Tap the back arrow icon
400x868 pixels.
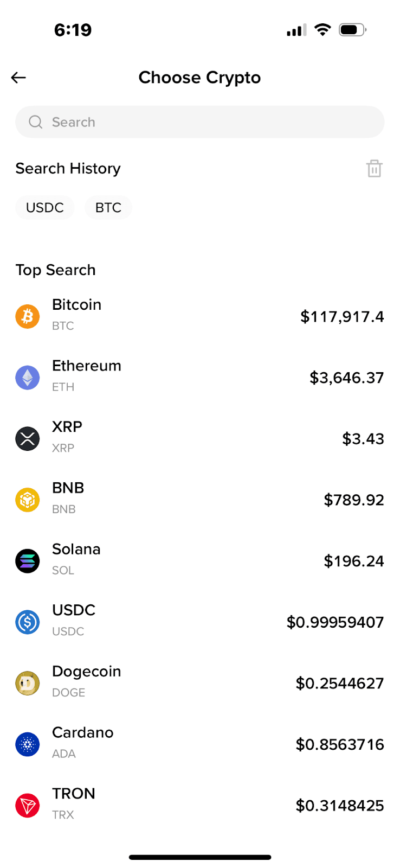[x=18, y=78]
